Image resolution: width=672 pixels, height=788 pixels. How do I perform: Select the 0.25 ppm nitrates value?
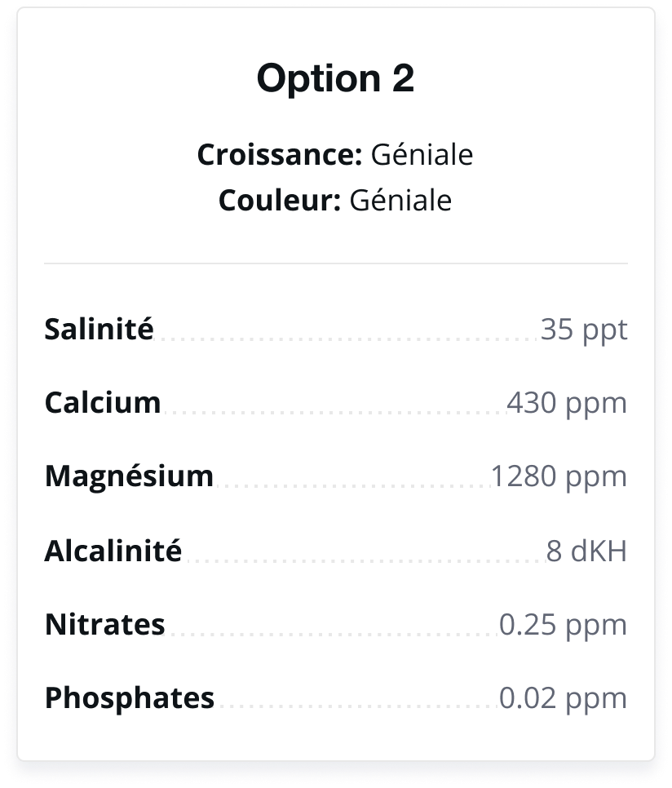563,626
